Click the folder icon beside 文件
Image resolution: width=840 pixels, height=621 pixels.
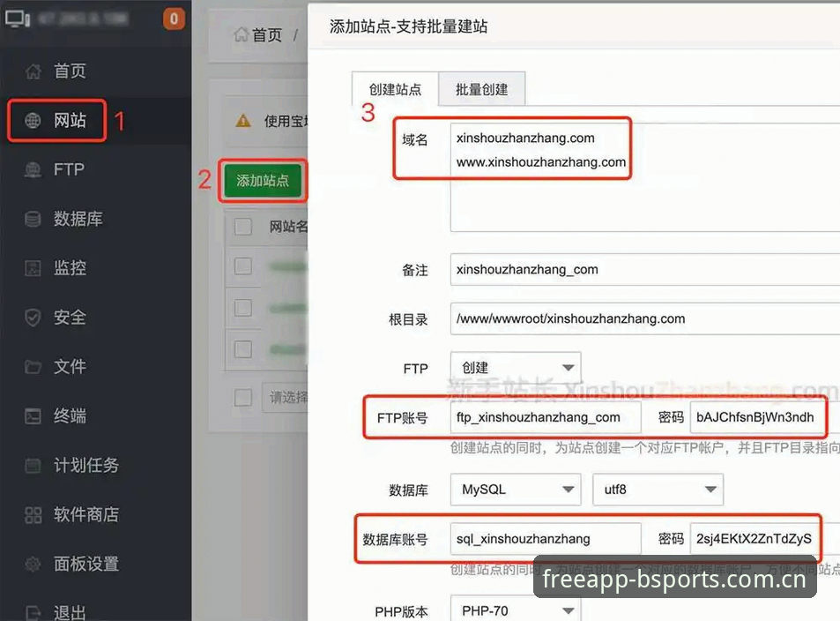33,367
